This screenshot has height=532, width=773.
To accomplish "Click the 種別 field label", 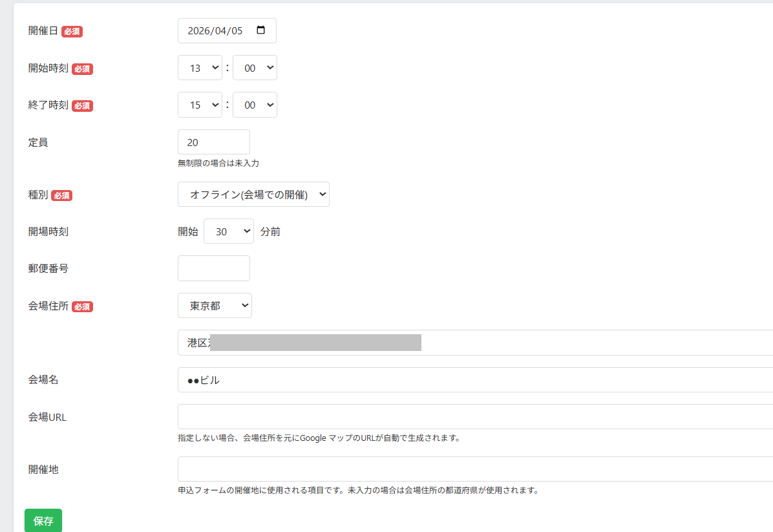I will pyautogui.click(x=38, y=195).
